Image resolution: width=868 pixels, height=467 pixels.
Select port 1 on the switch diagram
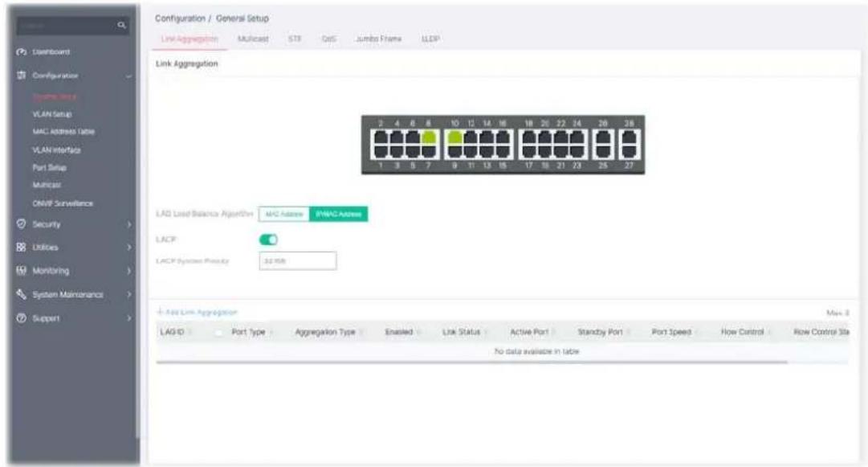point(381,150)
